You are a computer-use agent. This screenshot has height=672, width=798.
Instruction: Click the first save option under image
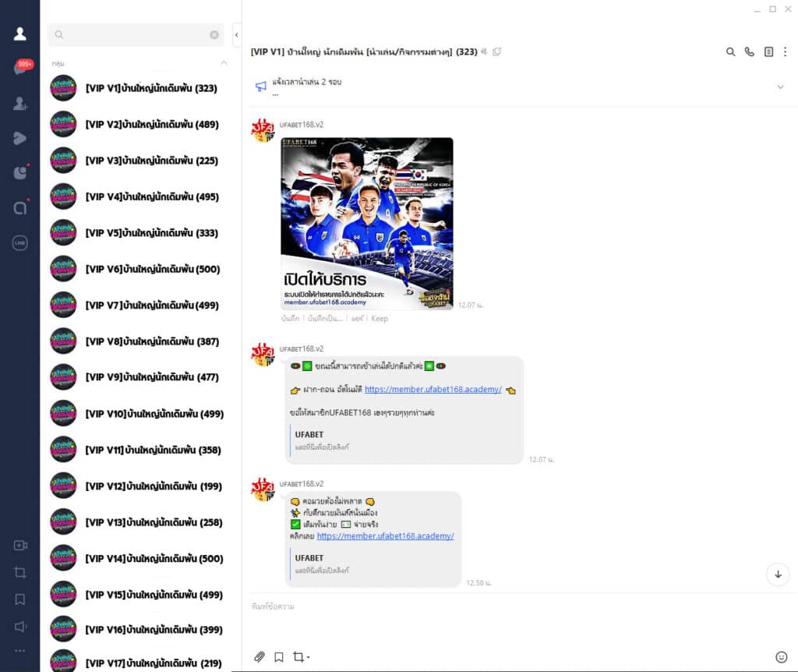290,318
